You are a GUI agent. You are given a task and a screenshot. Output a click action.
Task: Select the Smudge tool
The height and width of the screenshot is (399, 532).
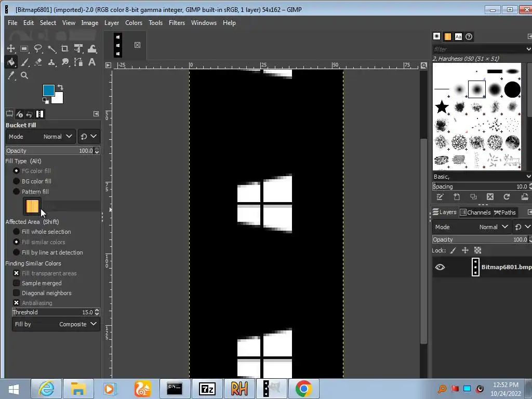click(65, 62)
